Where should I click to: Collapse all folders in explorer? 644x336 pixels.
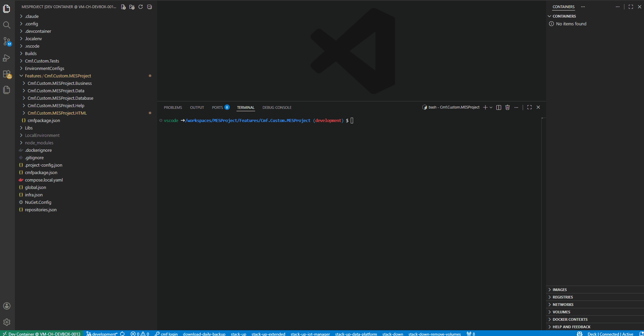[149, 7]
